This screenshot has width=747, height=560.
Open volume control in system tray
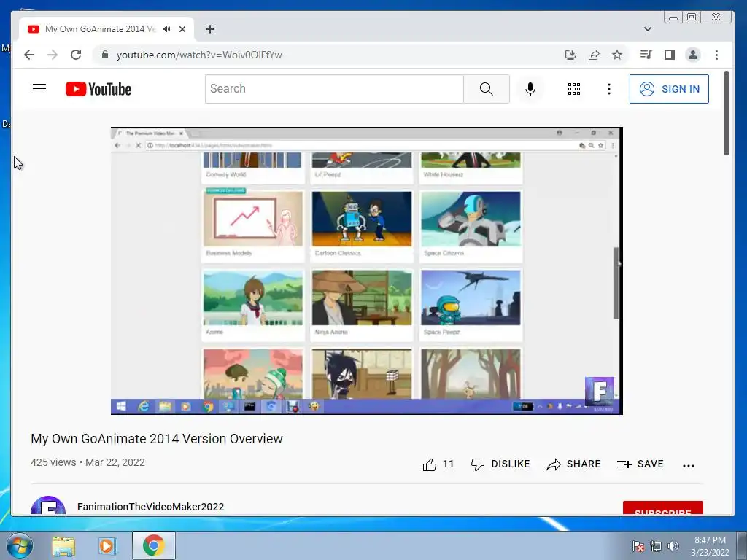673,546
